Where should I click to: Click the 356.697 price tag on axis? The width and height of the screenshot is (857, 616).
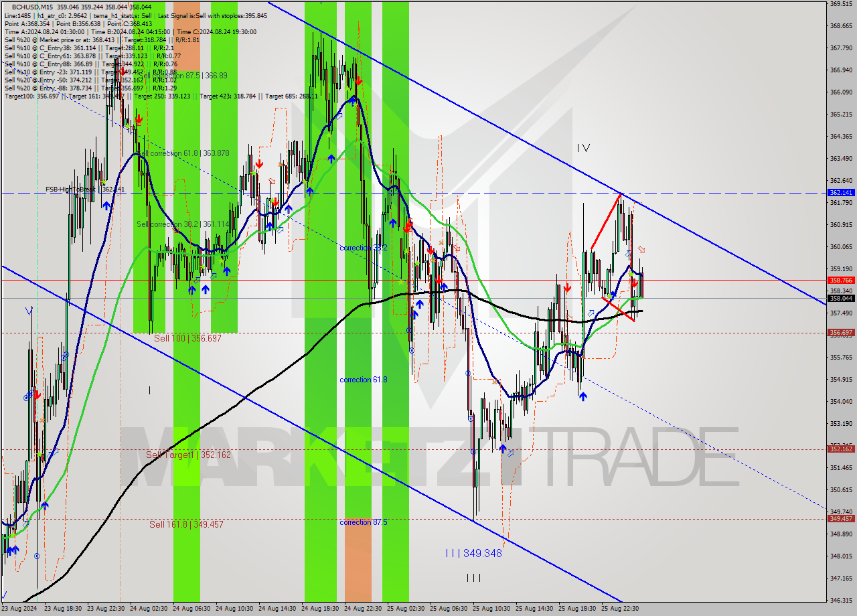coord(841,332)
